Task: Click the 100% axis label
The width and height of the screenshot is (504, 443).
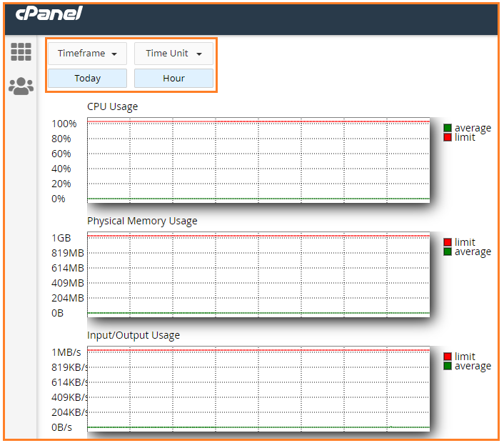Action: 64,124
